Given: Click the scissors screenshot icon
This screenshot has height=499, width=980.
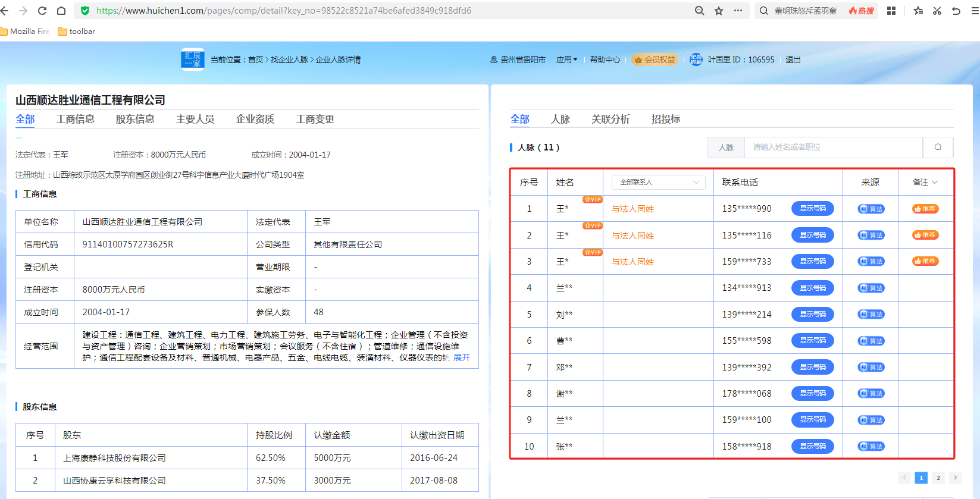Looking at the screenshot, I should pyautogui.click(x=937, y=11).
